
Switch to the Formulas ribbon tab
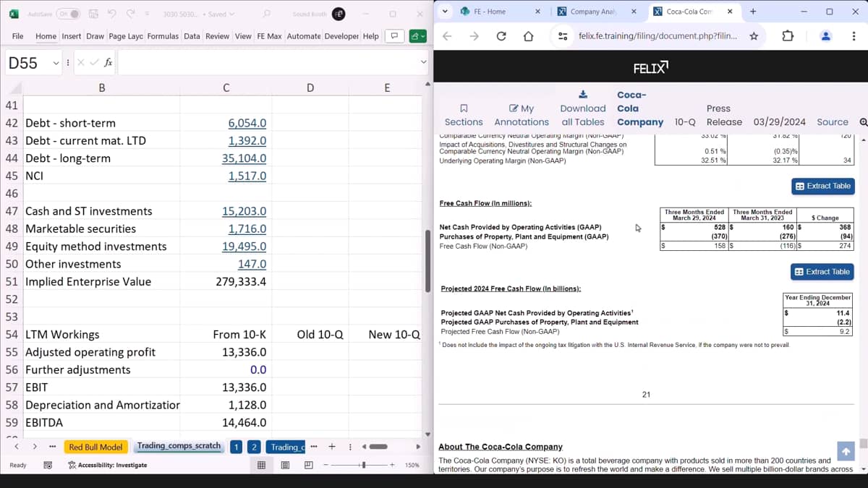click(x=163, y=36)
